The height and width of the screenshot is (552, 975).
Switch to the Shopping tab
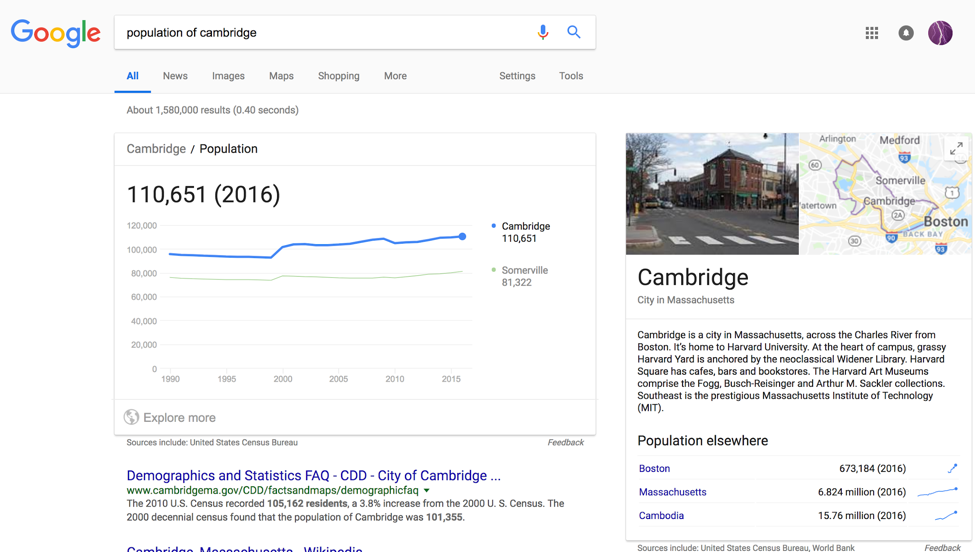339,76
